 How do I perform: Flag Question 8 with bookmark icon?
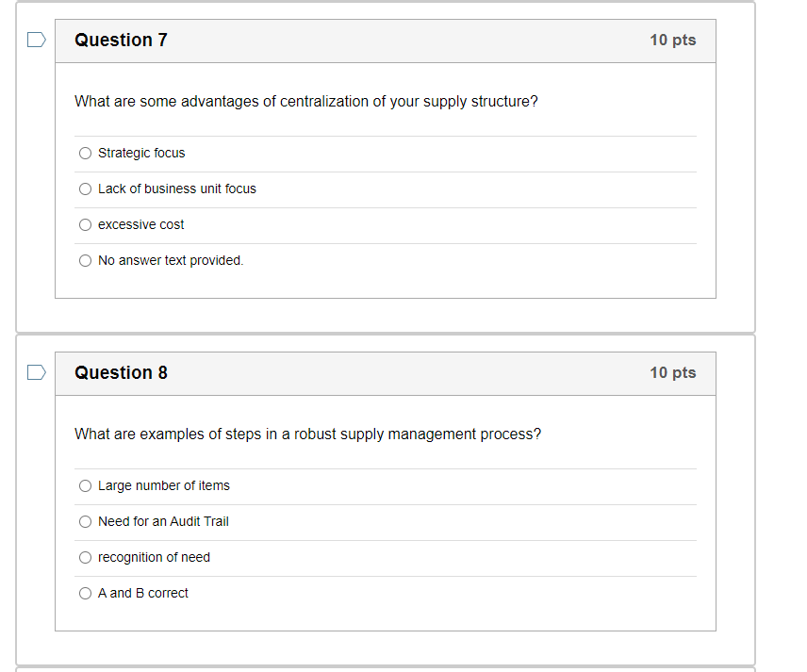click(x=36, y=372)
